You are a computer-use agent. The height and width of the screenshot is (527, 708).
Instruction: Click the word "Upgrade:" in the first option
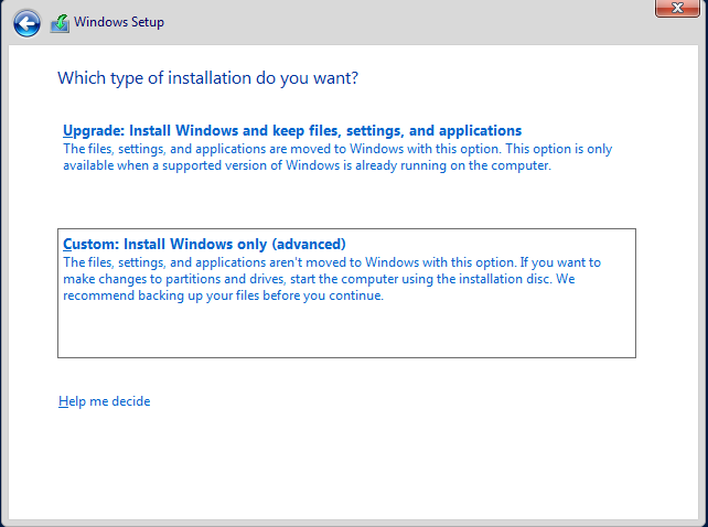93,131
